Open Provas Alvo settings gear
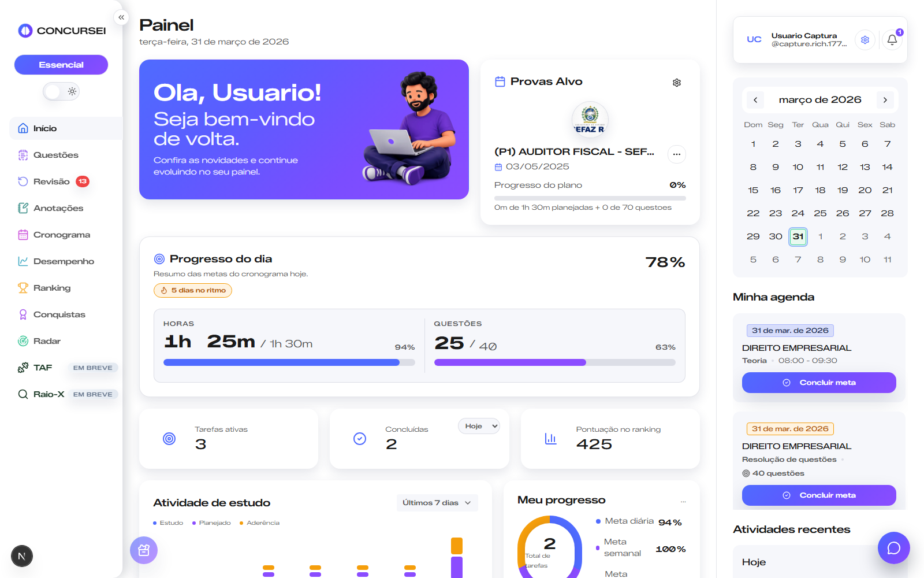 (676, 83)
